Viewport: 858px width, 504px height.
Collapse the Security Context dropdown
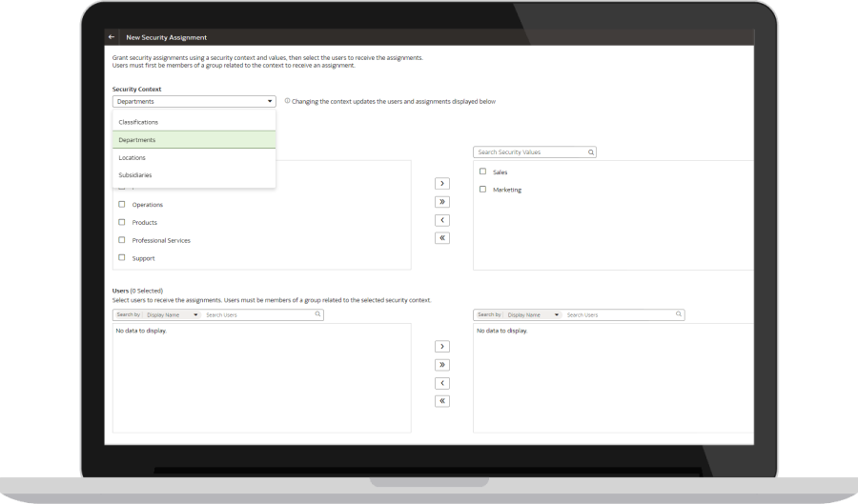pos(270,101)
